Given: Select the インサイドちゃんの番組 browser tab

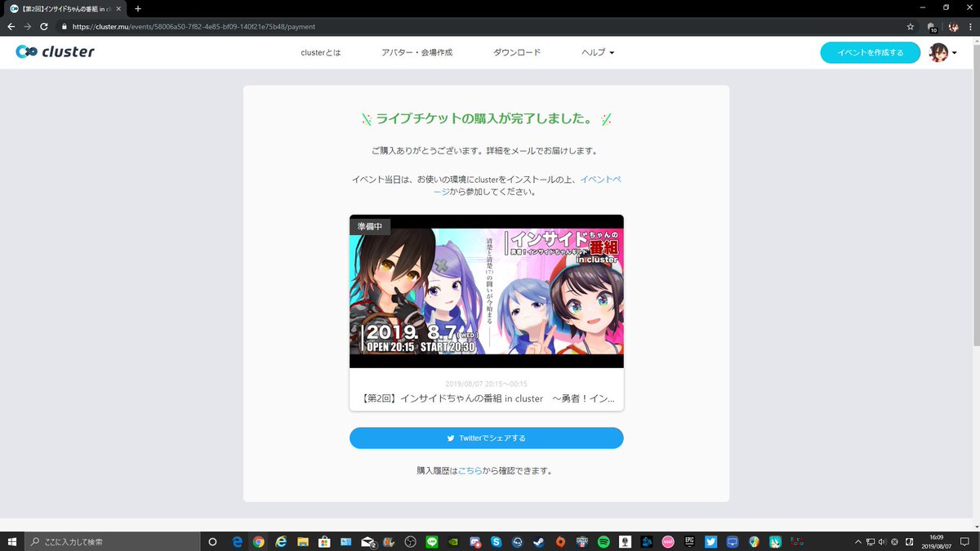Looking at the screenshot, I should click(x=65, y=8).
